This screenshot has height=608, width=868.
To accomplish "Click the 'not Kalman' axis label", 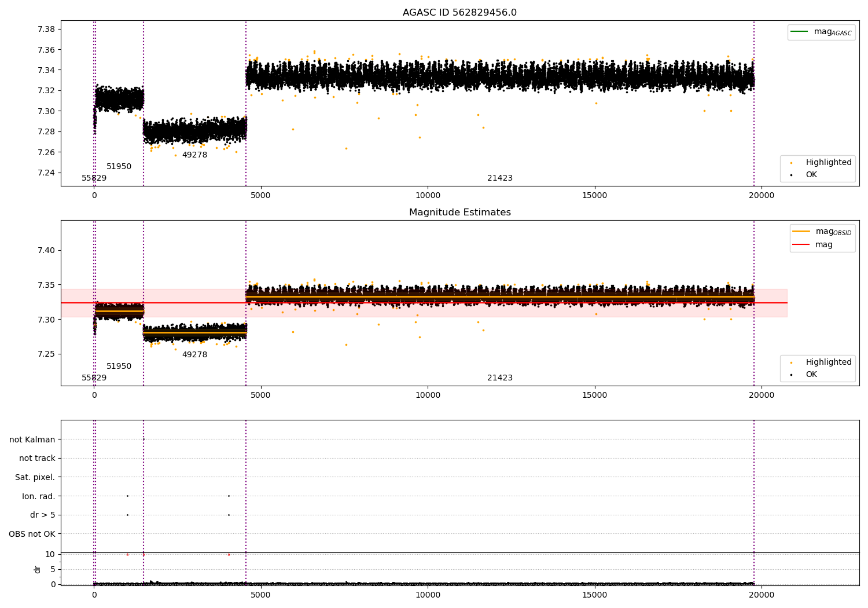I will pos(32,439).
